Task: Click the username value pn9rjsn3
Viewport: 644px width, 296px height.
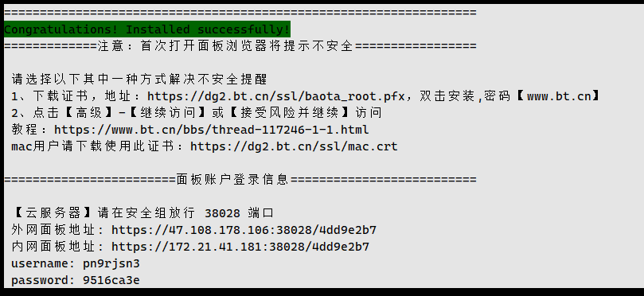Action: [x=111, y=263]
